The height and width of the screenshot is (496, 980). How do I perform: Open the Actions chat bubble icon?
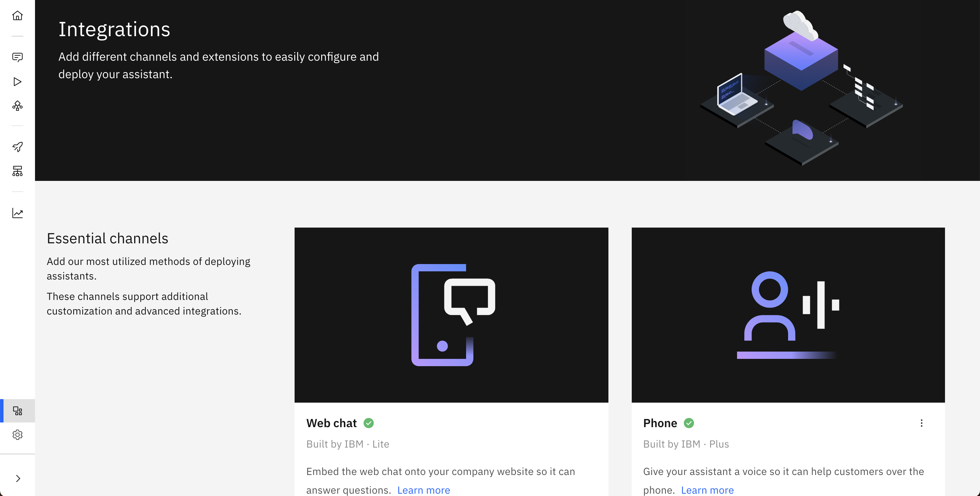tap(17, 57)
